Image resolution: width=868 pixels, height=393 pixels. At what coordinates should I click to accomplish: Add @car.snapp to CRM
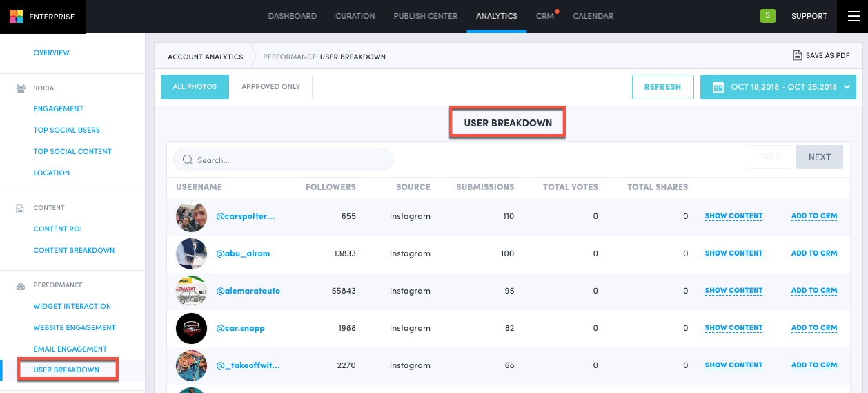coord(813,328)
